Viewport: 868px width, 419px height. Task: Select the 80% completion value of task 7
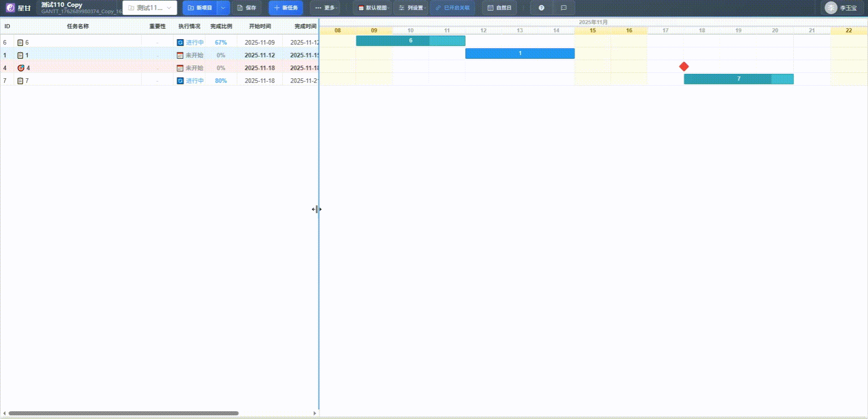220,80
